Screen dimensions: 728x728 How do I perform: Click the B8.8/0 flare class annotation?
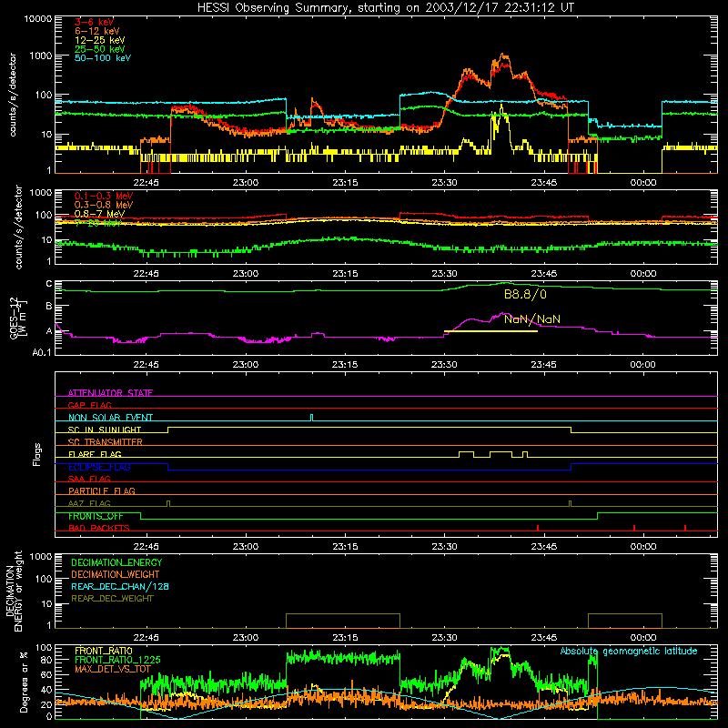point(525,294)
